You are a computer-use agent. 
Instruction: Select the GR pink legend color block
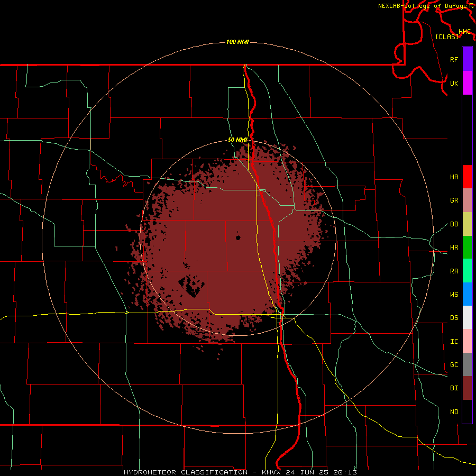[x=467, y=200]
